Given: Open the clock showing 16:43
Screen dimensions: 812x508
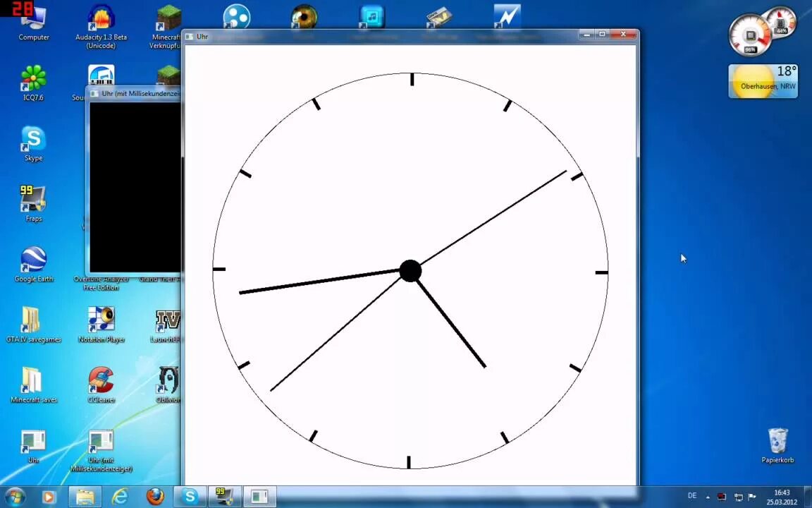Looking at the screenshot, I should click(782, 497).
